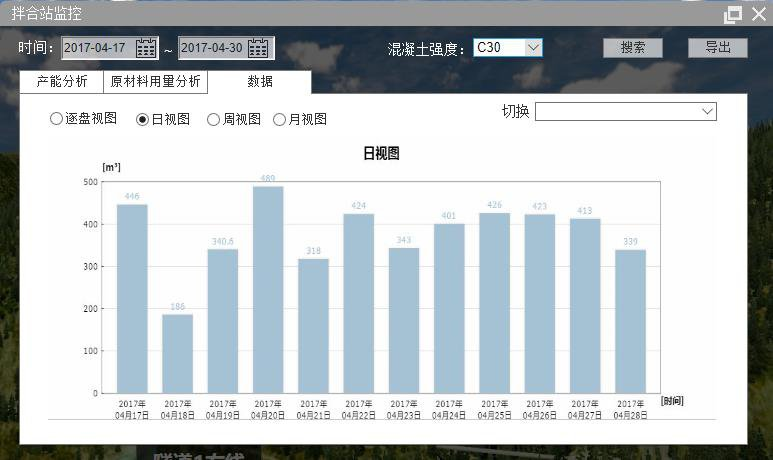Click the 04月18日 bar labeled 186
Screen dimensions: 773x460
(x=177, y=354)
